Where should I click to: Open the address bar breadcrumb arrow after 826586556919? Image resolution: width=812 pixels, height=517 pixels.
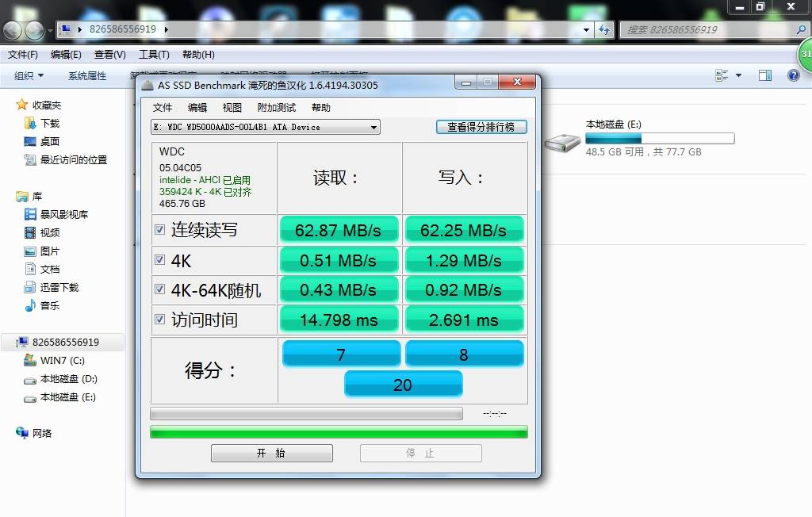(x=167, y=30)
